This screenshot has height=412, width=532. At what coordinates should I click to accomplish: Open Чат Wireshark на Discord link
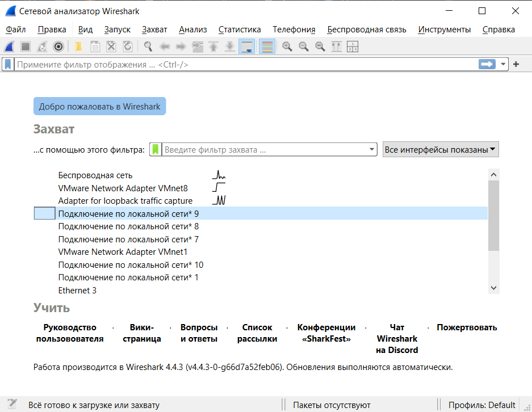point(397,339)
